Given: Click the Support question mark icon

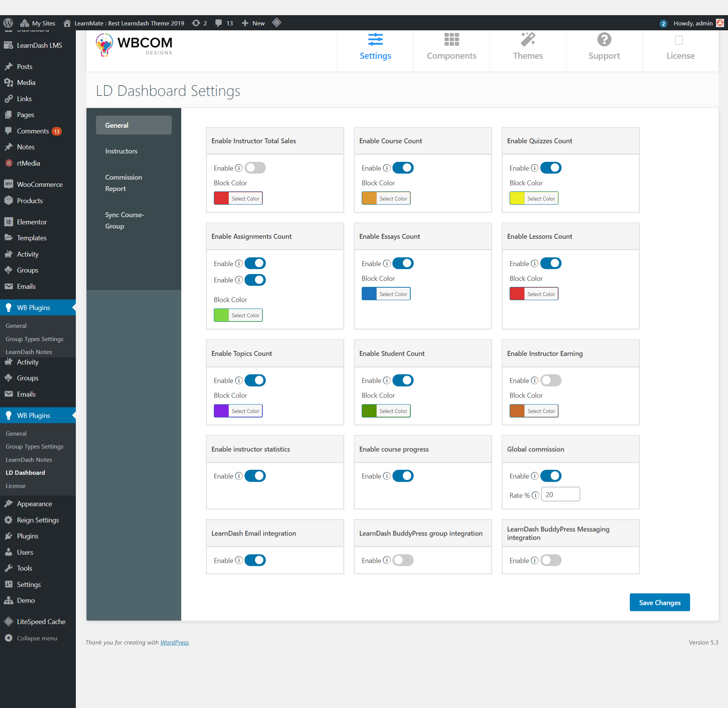Looking at the screenshot, I should (x=604, y=39).
